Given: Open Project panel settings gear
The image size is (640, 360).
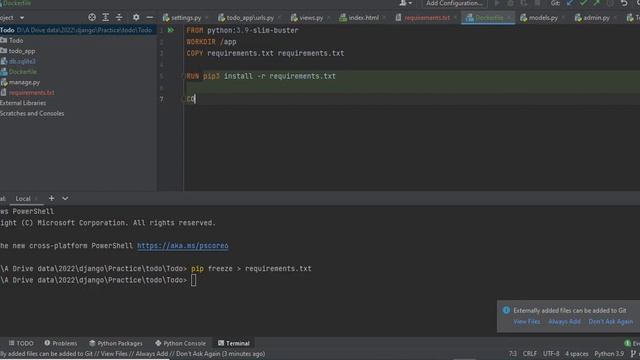Looking at the screenshot, I should tap(136, 17).
